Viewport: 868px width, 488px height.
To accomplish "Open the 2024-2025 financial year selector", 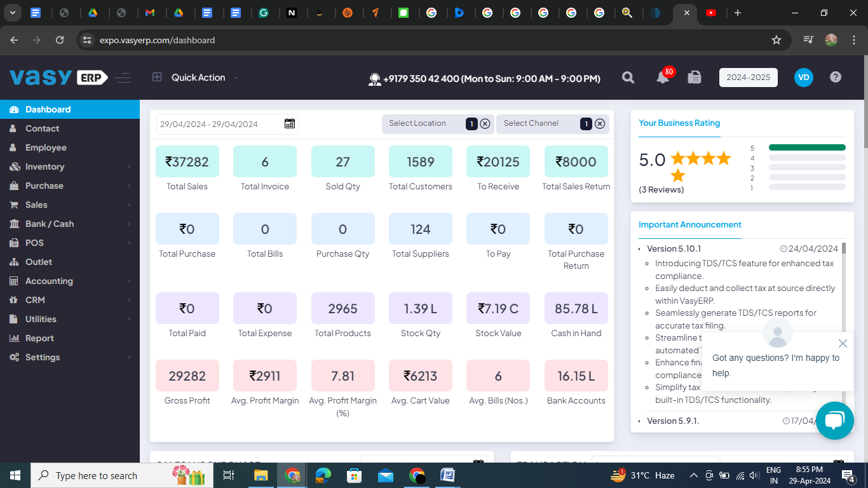I will click(748, 78).
